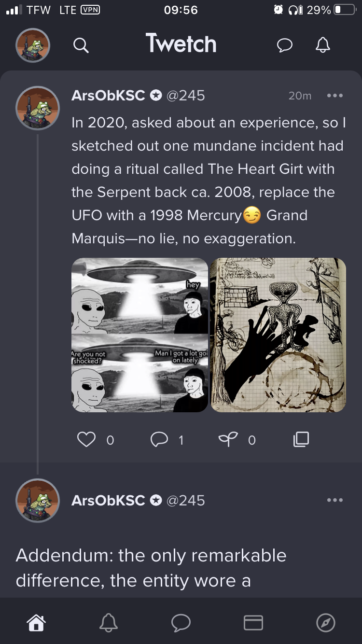Go to the Home tab in bottom bar
This screenshot has width=362, height=644.
(36, 622)
